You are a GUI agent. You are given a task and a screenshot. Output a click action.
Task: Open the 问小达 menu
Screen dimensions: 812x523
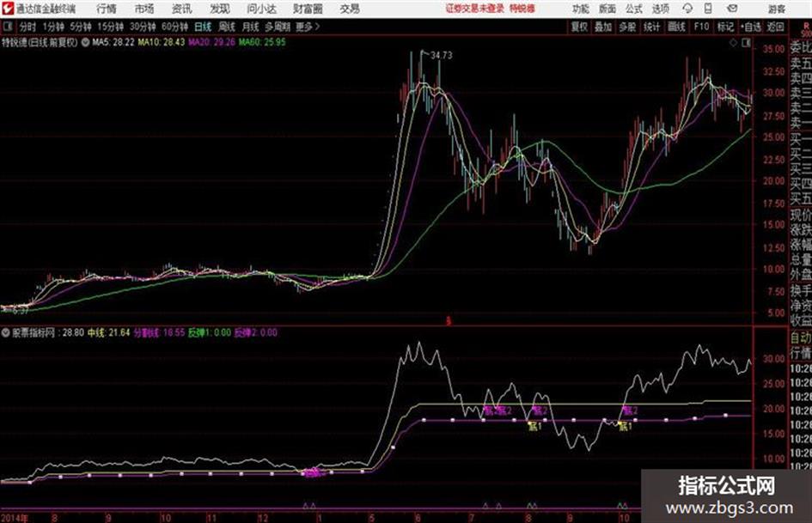(x=261, y=9)
